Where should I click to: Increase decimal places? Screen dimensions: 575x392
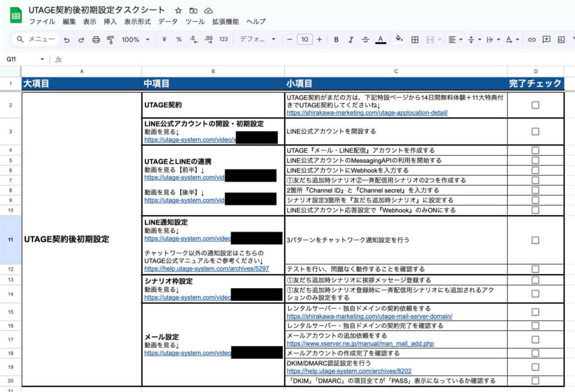tap(209, 39)
